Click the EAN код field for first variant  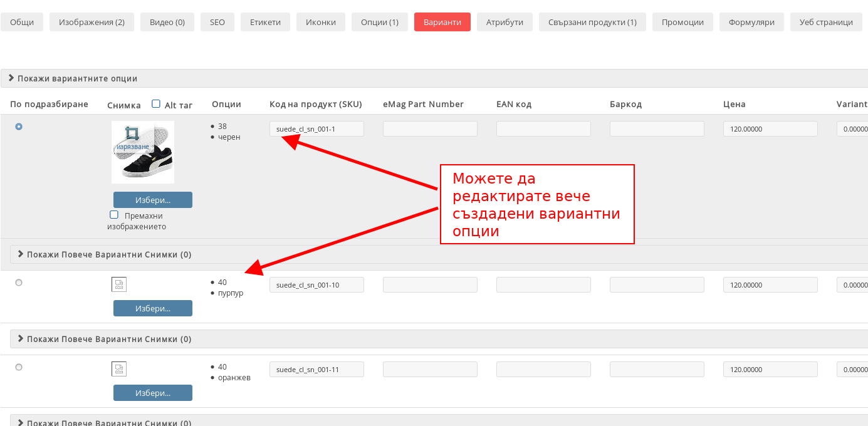(x=543, y=129)
